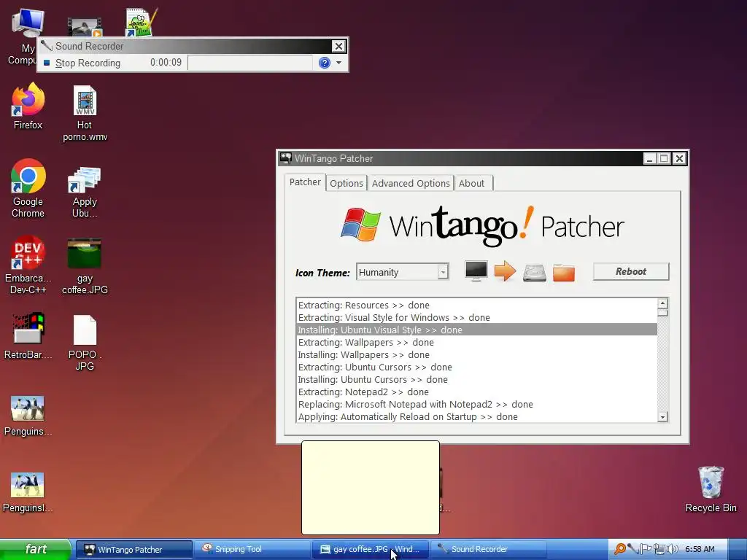Viewport: 747px width, 560px height.
Task: Select 'Extracting: Visual Style for Windows' log line
Action: click(476, 318)
